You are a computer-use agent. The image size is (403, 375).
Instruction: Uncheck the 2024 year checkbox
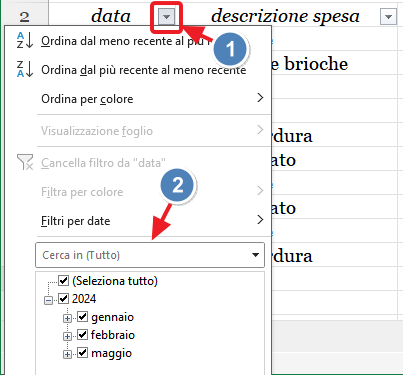63,298
